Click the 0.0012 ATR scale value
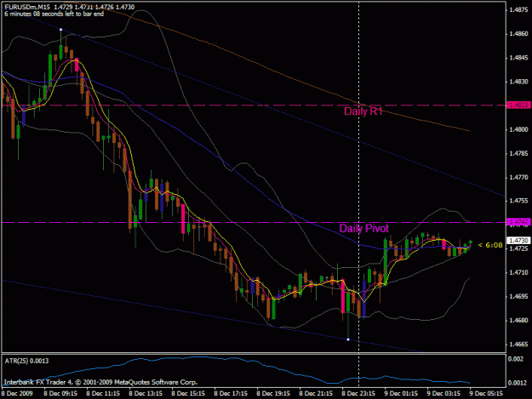This screenshot has height=399, width=532. pos(518,383)
